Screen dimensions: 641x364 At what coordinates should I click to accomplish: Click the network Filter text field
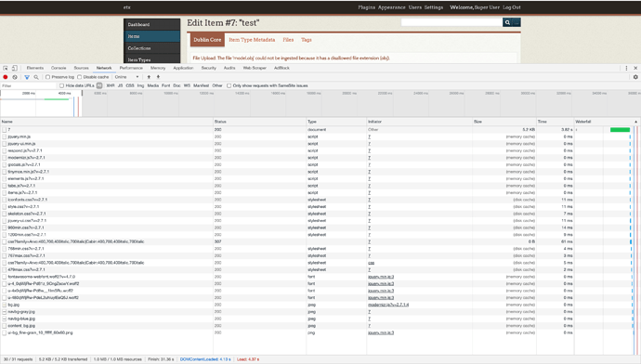pos(28,85)
